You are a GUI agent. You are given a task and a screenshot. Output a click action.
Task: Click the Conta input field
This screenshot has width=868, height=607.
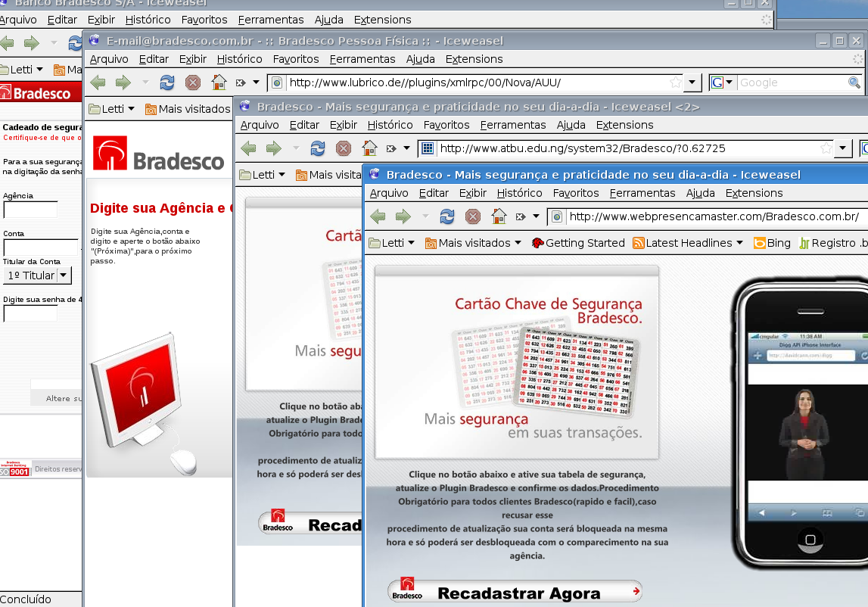click(x=41, y=247)
